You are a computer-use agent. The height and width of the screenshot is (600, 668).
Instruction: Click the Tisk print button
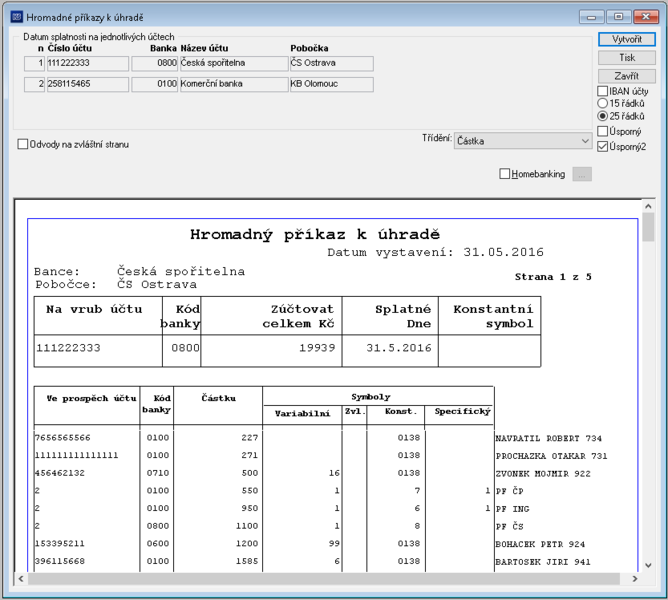pyautogui.click(x=626, y=58)
